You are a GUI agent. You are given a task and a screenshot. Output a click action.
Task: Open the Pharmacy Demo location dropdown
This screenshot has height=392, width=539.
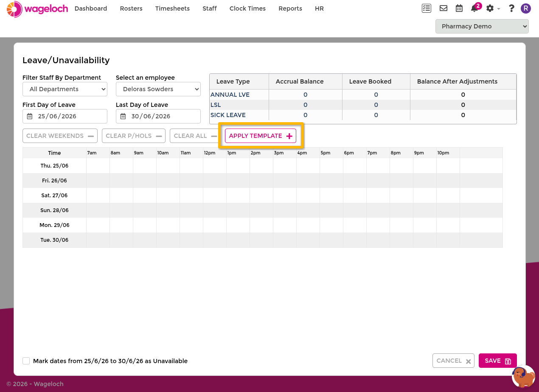(x=482, y=26)
